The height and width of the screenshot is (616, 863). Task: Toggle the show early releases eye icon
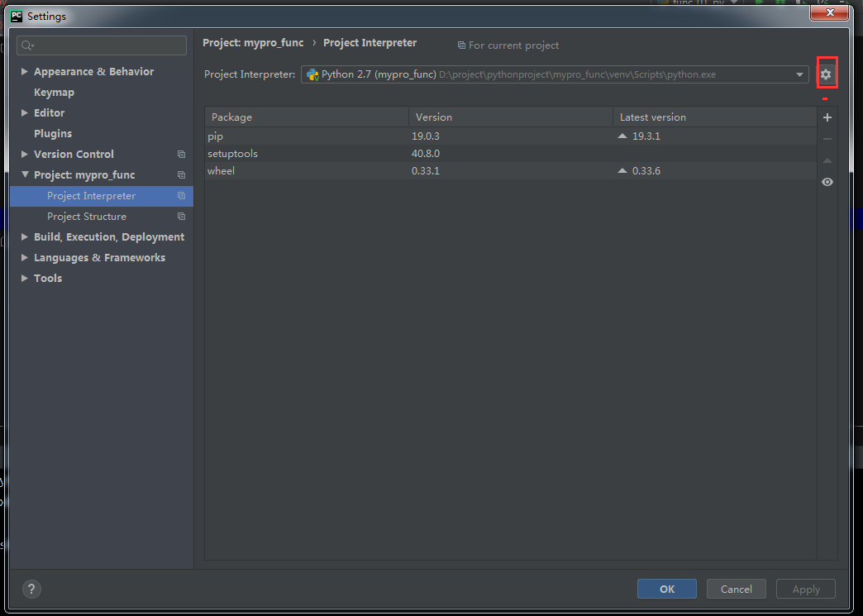(x=827, y=182)
